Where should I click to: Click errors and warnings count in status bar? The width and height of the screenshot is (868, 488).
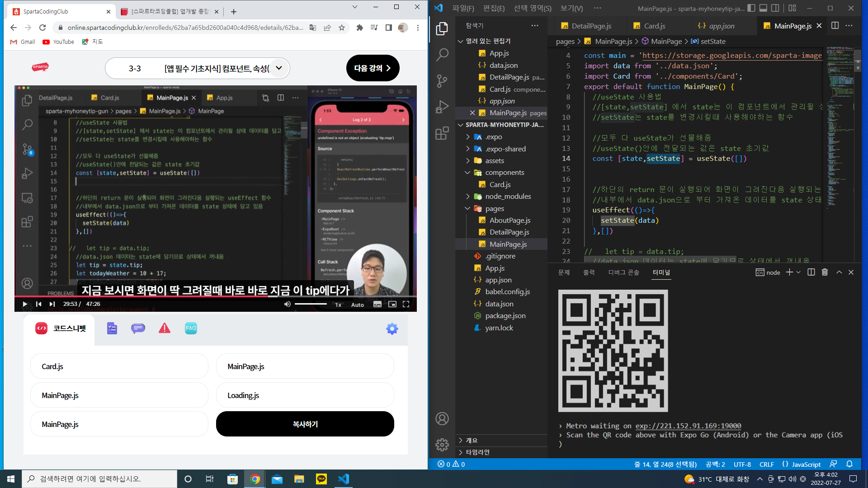[x=451, y=464]
